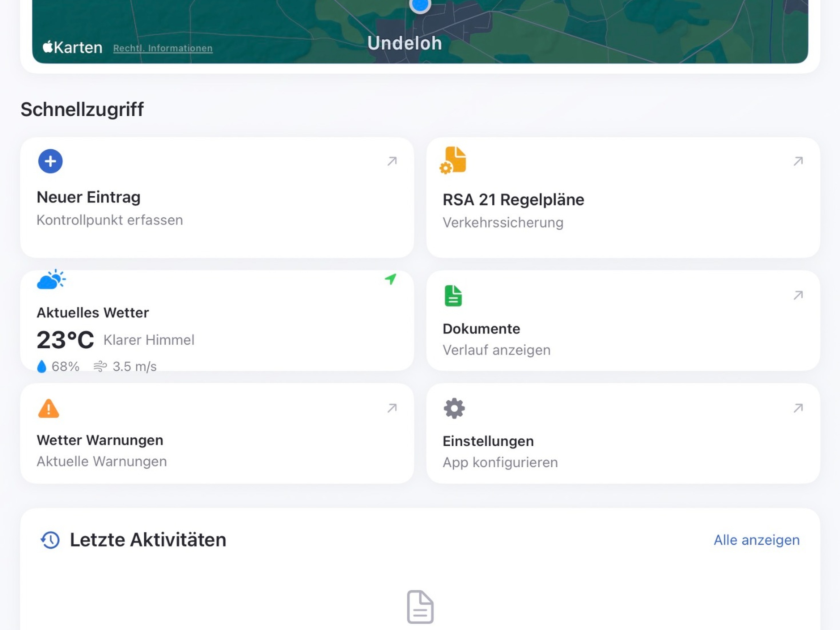840x630 pixels.
Task: Click the Klarer Himmel text
Action: [x=149, y=340]
